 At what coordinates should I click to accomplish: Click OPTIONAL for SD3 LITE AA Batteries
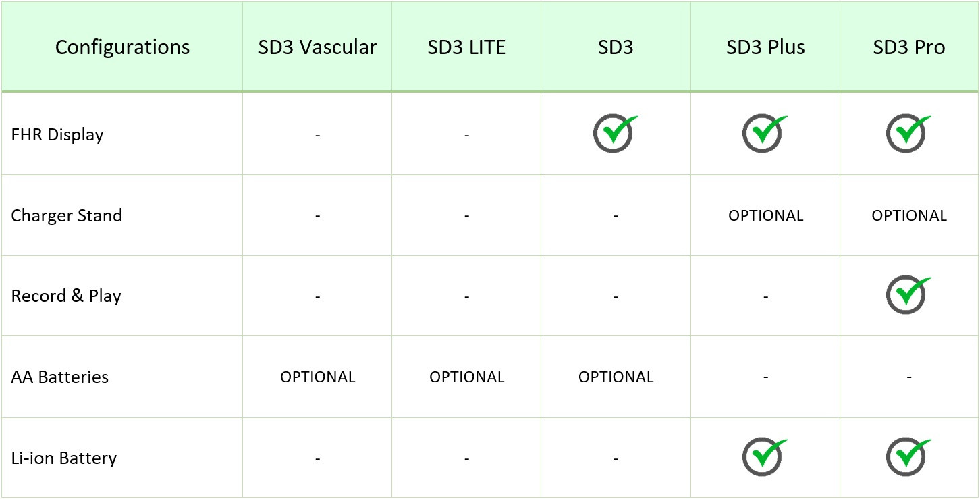click(466, 377)
